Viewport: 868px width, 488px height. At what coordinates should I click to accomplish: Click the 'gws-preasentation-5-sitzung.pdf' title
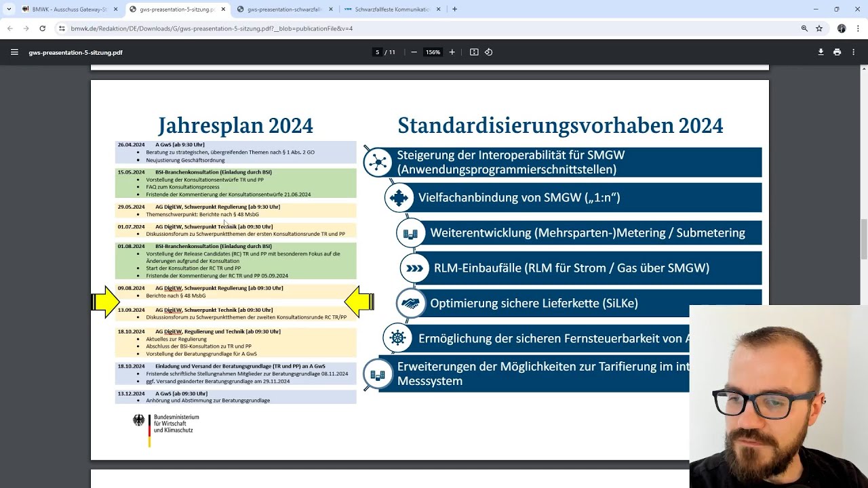75,52
